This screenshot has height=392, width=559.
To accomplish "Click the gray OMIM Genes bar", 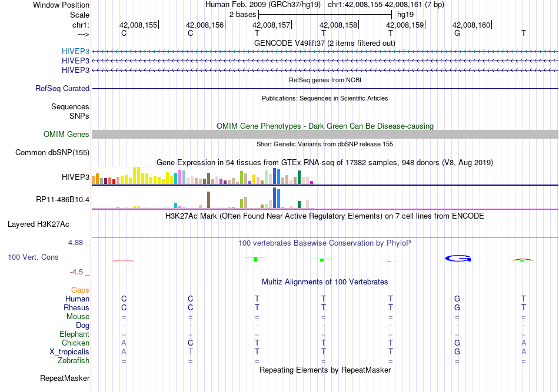I will [x=325, y=134].
